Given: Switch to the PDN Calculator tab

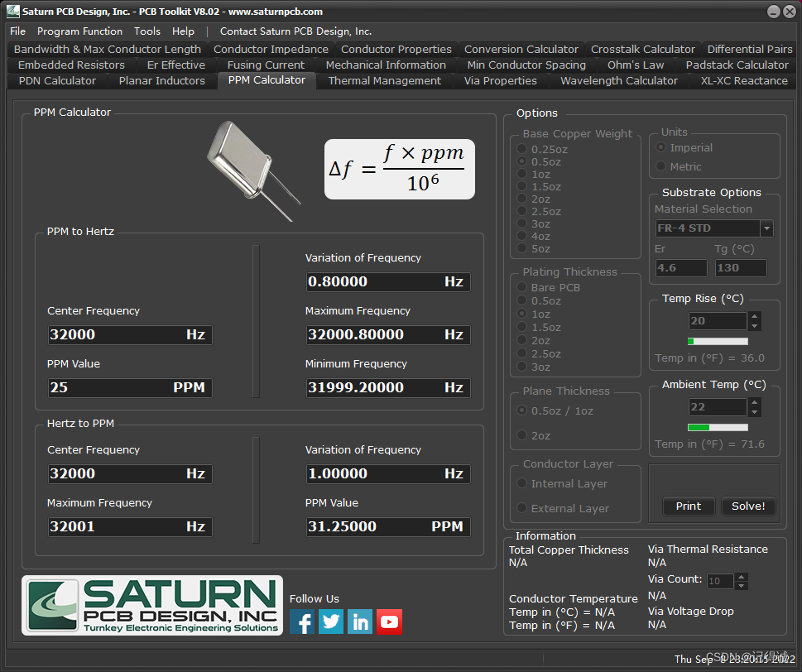Looking at the screenshot, I should click(x=57, y=81).
